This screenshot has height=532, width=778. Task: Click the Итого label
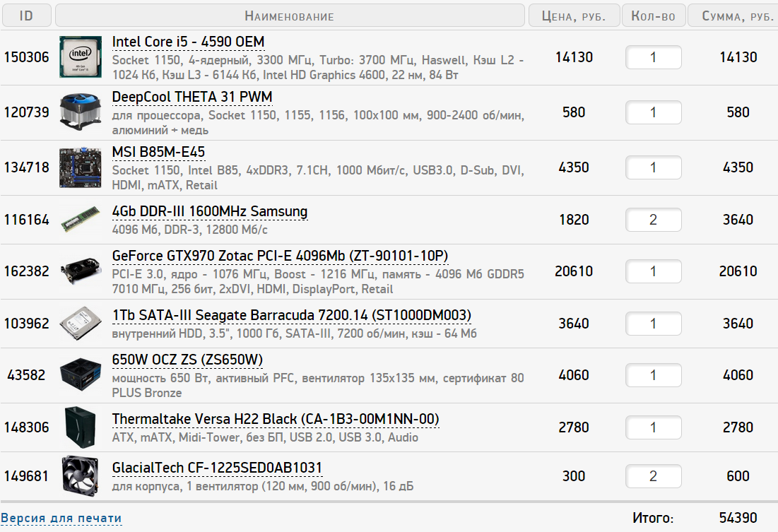[653, 518]
